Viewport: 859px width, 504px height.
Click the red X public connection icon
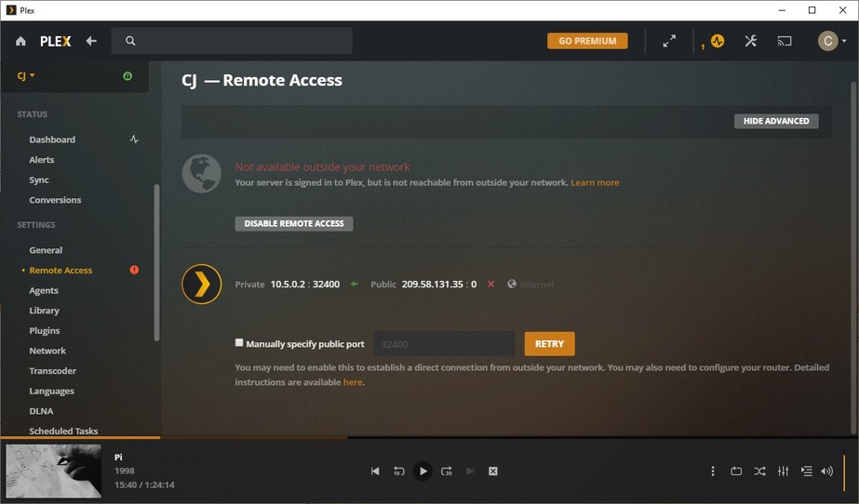coord(490,284)
